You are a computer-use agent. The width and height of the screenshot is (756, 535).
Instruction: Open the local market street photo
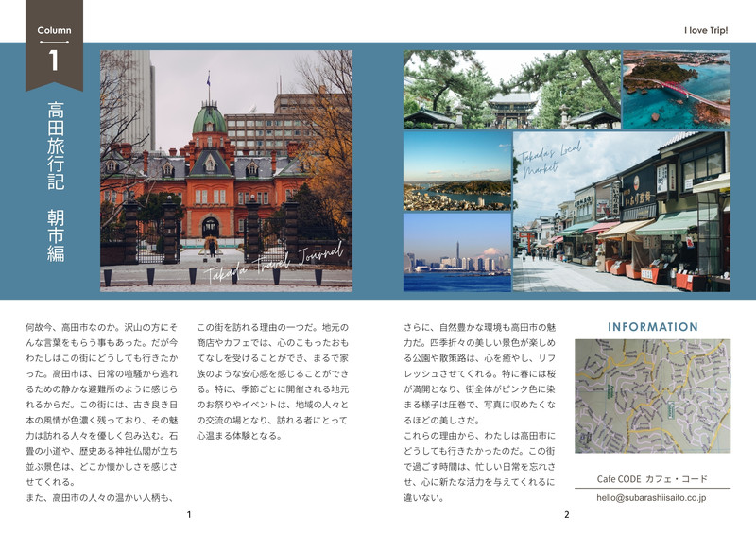pyautogui.click(x=622, y=212)
